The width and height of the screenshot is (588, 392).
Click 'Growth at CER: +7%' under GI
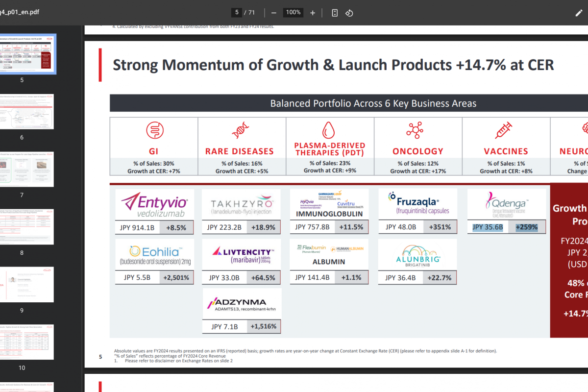154,171
